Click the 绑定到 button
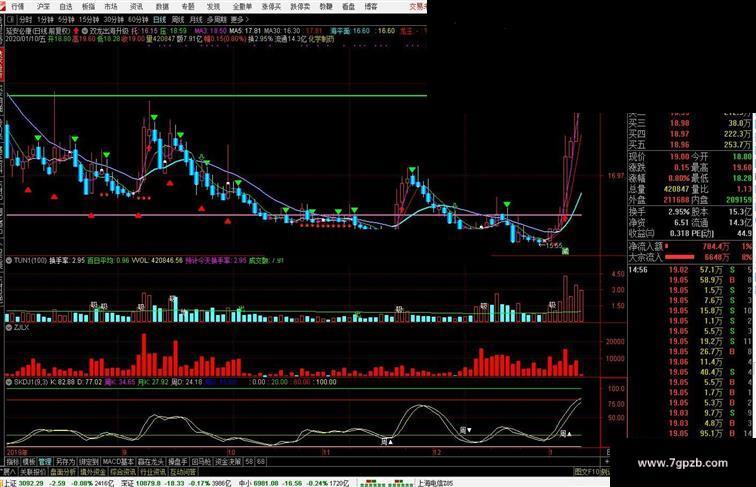The width and height of the screenshot is (756, 487). (x=89, y=462)
